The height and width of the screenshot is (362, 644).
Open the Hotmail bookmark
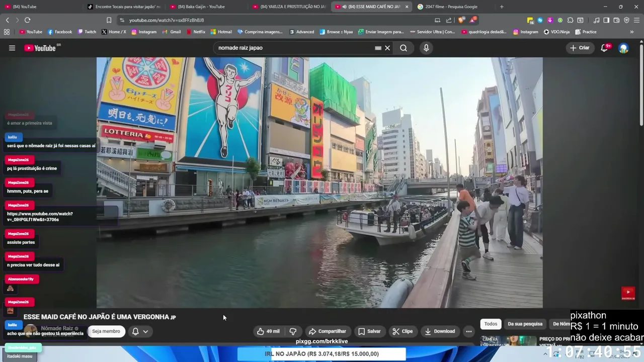click(221, 32)
